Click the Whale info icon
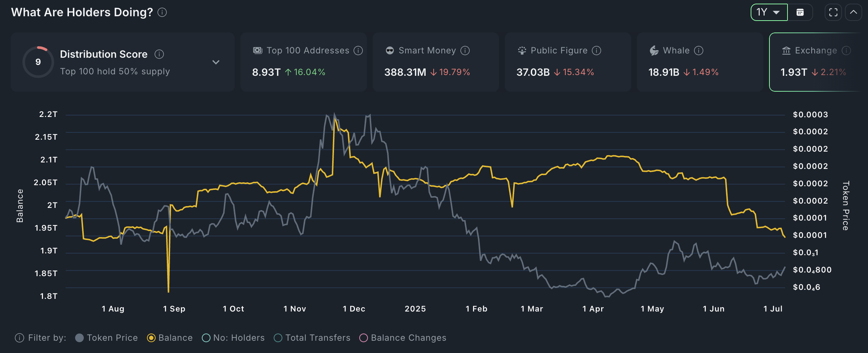 click(x=699, y=51)
